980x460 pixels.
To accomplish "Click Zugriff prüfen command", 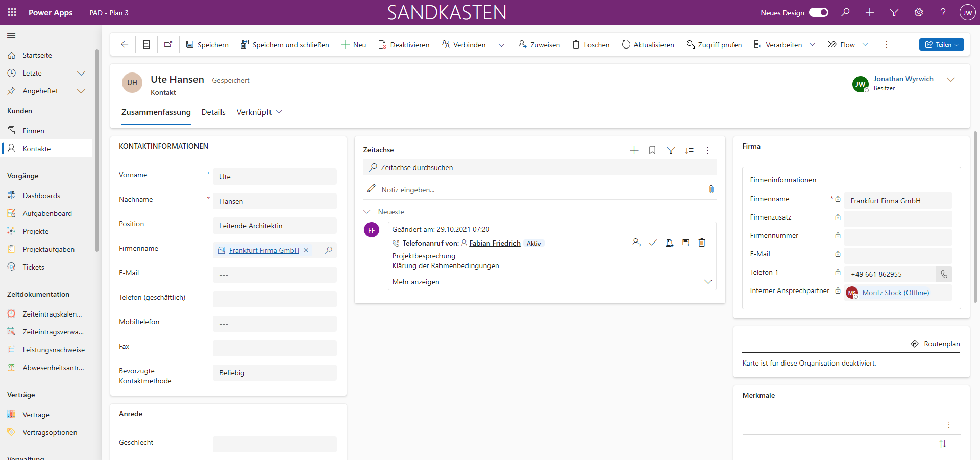I will coord(714,45).
